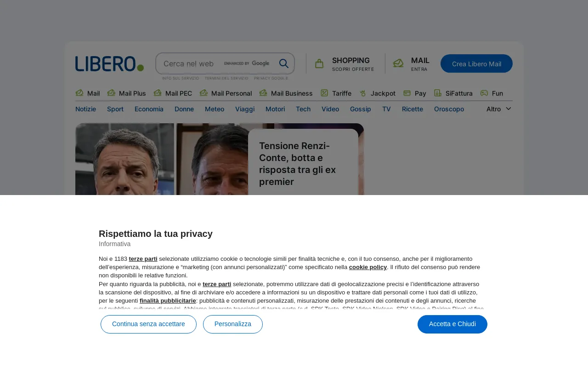The height and width of the screenshot is (368, 588).
Task: Expand the Altro menu chevron
Action: (509, 109)
